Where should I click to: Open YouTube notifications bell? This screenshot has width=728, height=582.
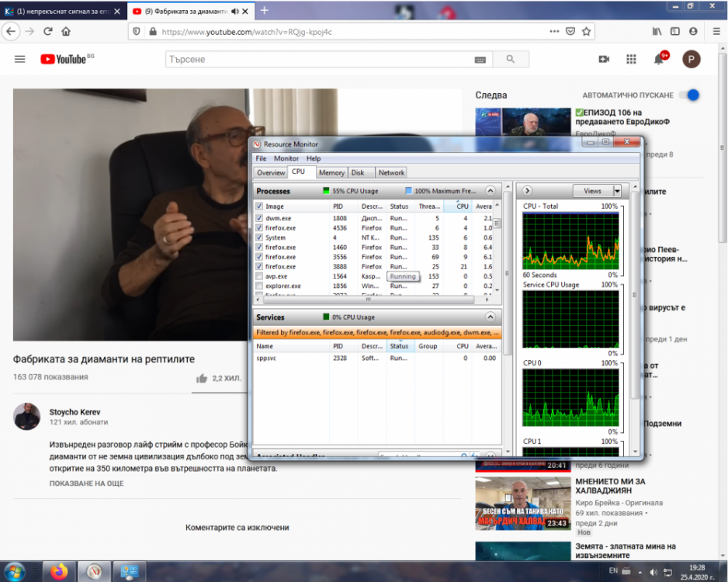(659, 59)
